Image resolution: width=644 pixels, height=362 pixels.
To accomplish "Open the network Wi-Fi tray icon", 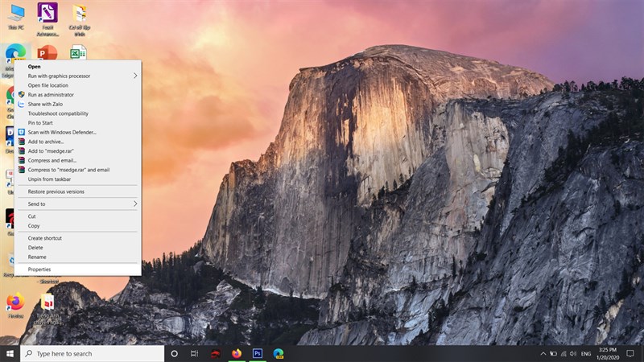I will (x=563, y=353).
